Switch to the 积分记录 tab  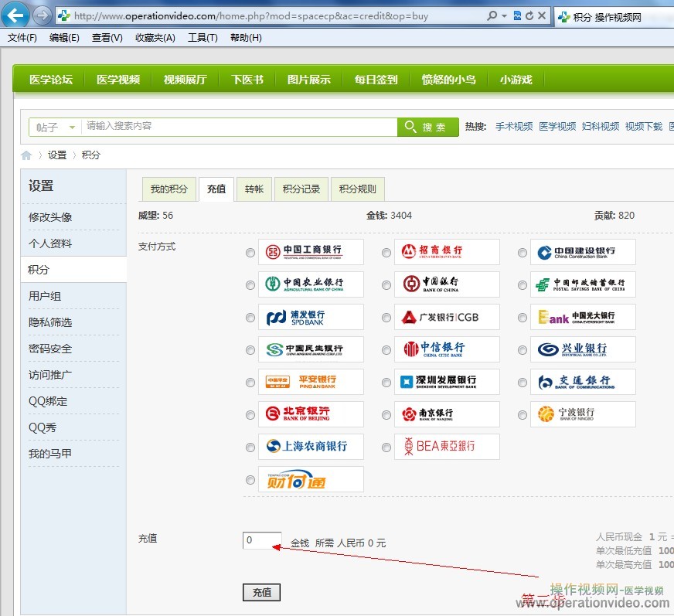[301, 189]
